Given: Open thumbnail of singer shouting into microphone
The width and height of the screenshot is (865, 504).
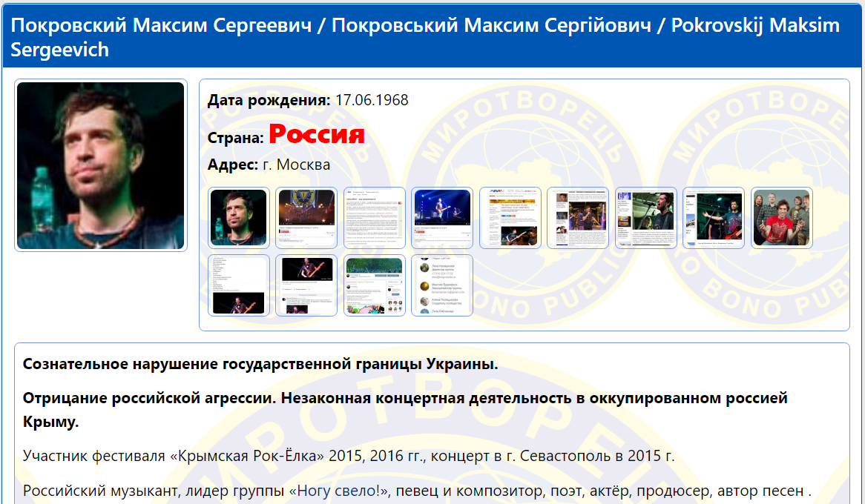Looking at the screenshot, I should (x=646, y=218).
